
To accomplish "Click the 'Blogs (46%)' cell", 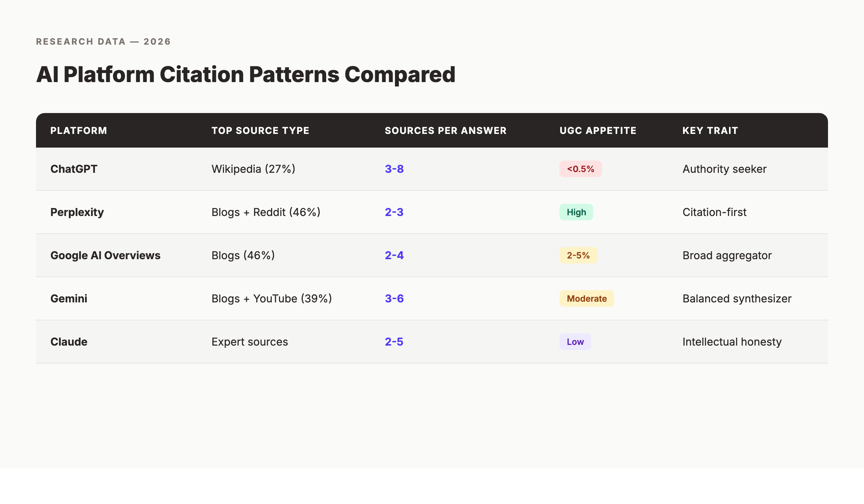I will pos(243,255).
